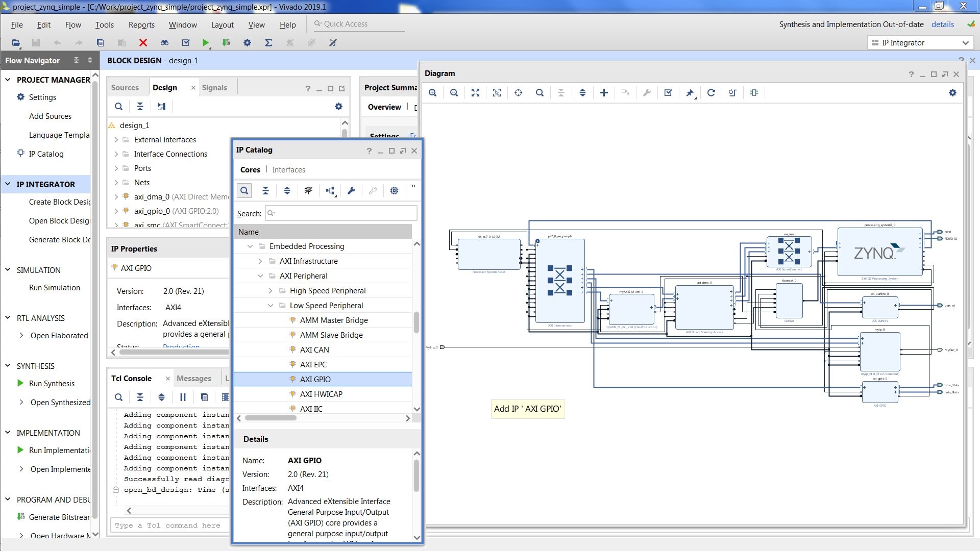Expand High Speed Peripheral category

(271, 291)
